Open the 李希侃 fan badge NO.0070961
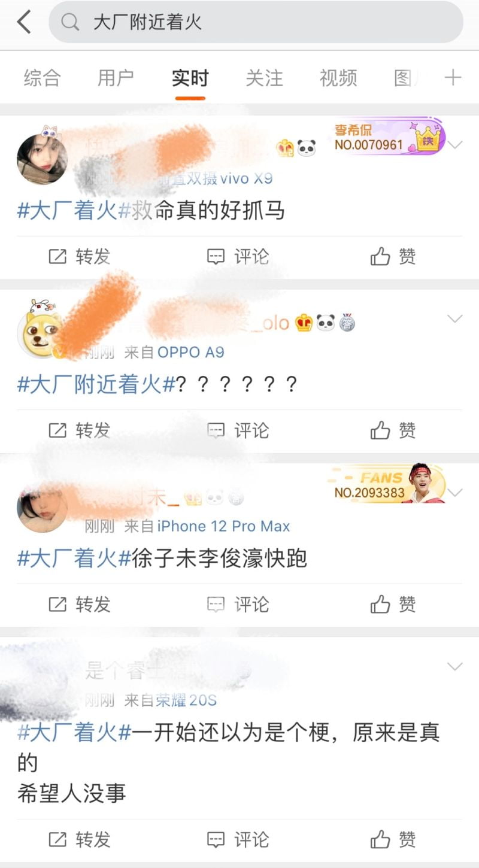479x868 pixels. (x=389, y=136)
